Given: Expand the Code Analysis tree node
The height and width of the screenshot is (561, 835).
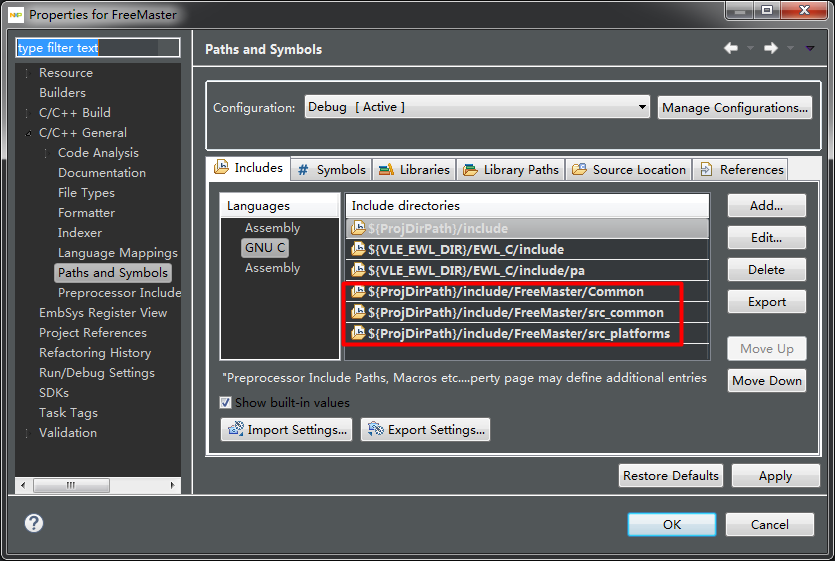Looking at the screenshot, I should pos(46,153).
